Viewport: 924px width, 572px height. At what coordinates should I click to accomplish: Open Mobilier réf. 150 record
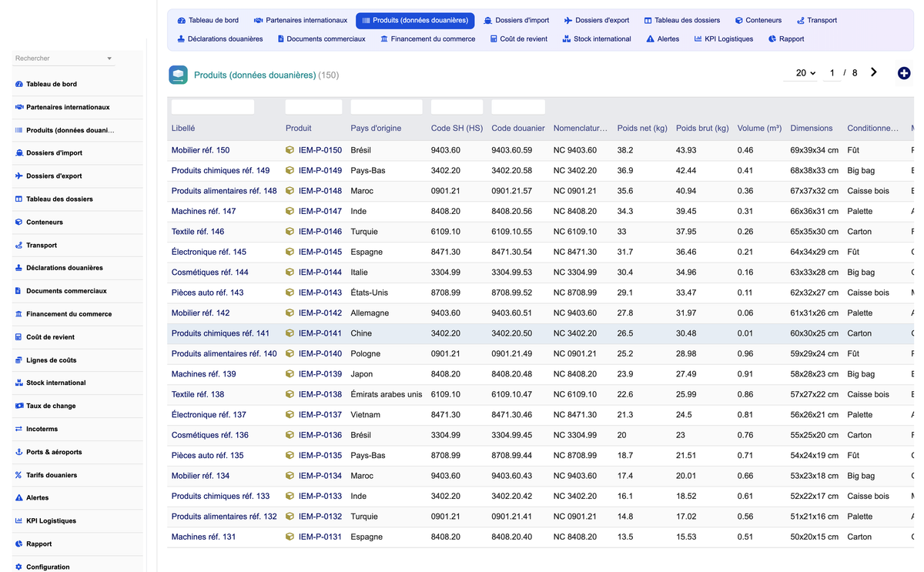(x=200, y=150)
